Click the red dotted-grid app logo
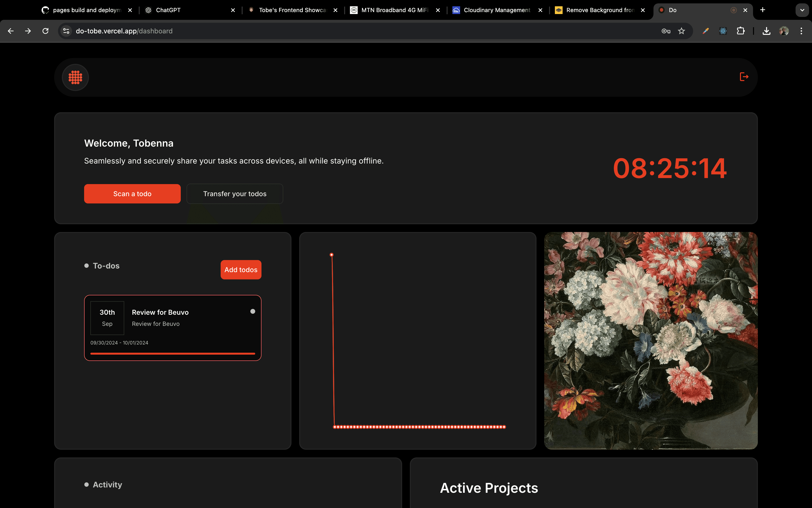Screen dimensions: 812x508 [75, 77]
